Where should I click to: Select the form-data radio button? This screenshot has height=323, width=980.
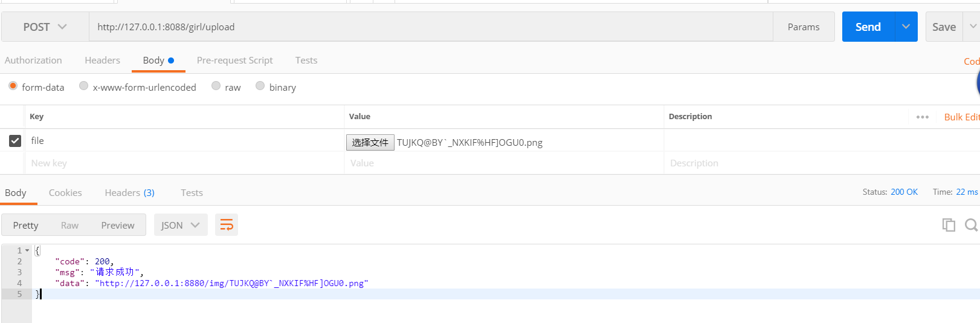coord(13,86)
